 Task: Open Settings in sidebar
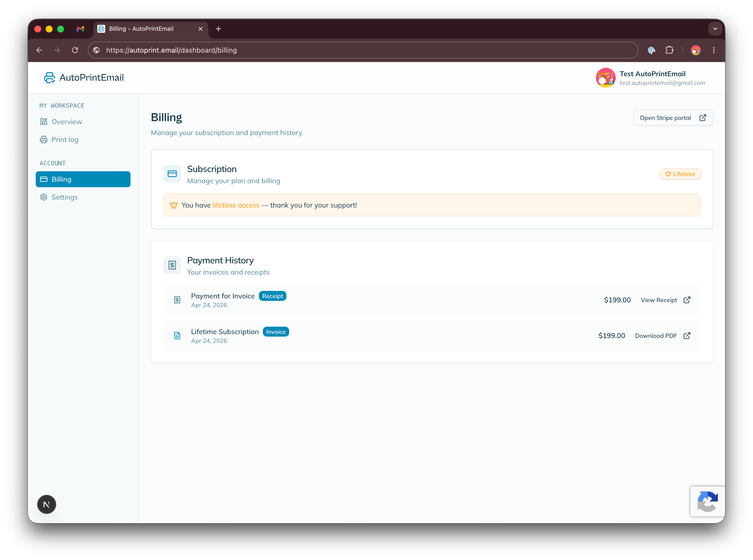coord(83,197)
